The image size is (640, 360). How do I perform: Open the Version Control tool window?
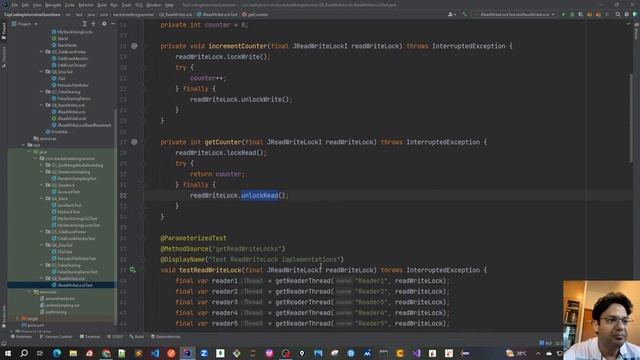[56, 337]
